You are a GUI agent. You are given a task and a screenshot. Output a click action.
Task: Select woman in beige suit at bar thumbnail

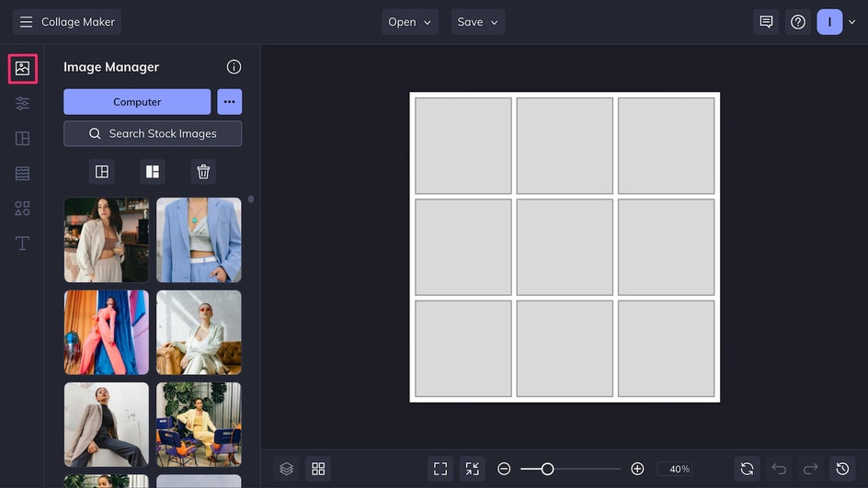[107, 240]
